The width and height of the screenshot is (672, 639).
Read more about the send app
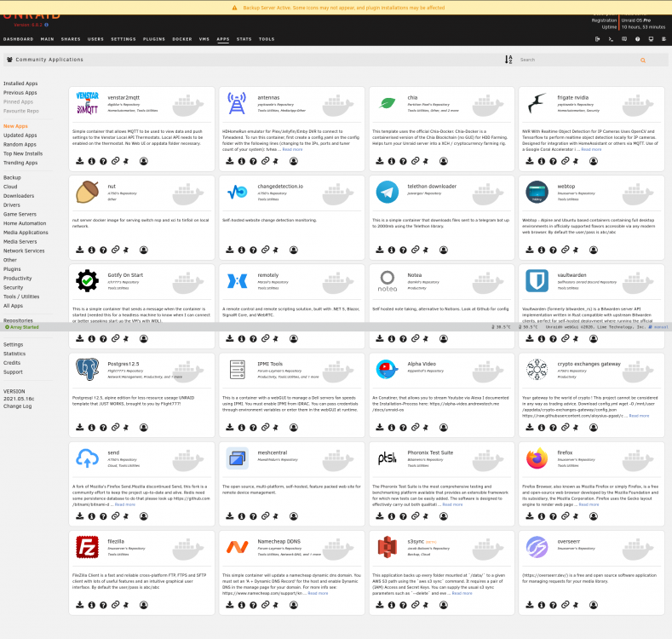click(124, 504)
